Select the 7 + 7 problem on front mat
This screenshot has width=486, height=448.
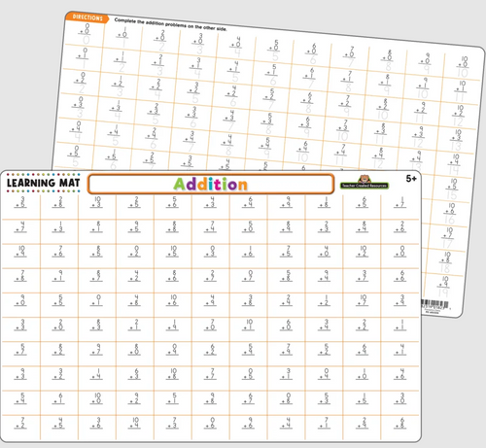pyautogui.click(x=211, y=373)
